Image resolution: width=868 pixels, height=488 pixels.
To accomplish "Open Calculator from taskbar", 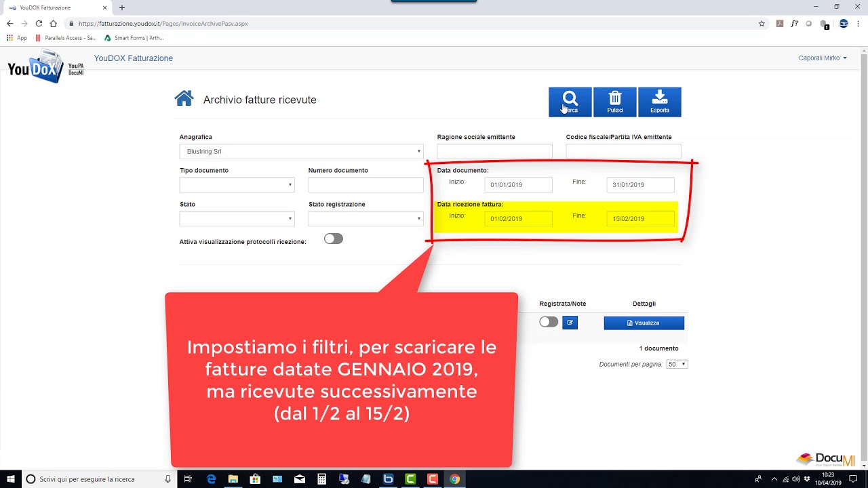I will (321, 479).
